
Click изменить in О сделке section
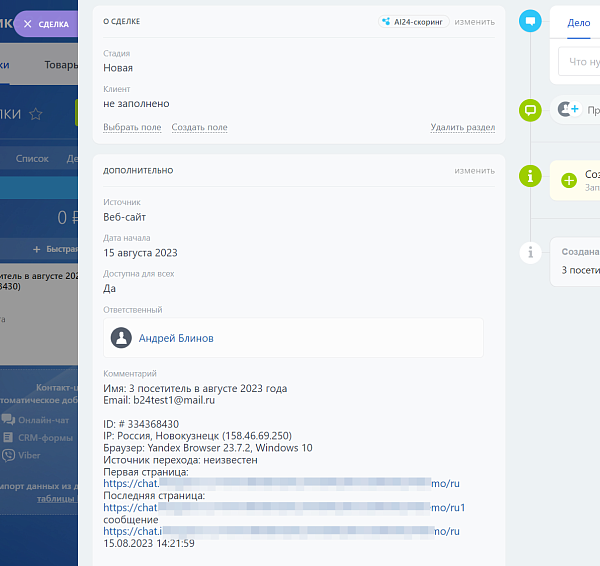[474, 22]
